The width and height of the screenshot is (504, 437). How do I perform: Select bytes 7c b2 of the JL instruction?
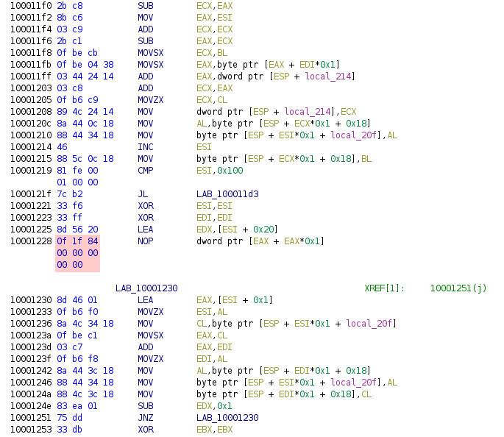(x=67, y=194)
